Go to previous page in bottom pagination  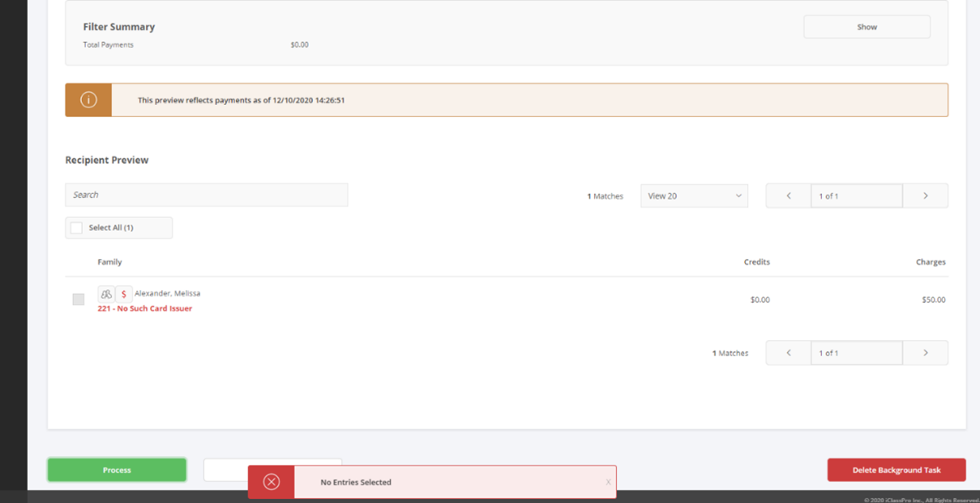(x=789, y=353)
